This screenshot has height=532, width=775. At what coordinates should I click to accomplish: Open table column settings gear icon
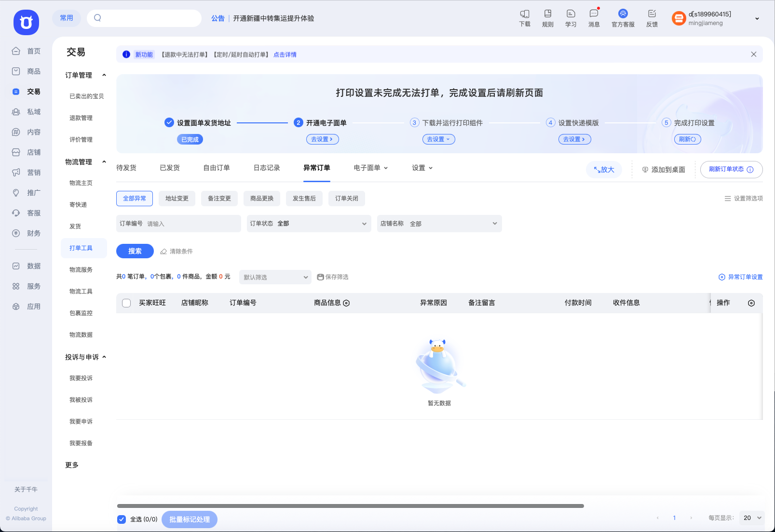[x=751, y=303]
